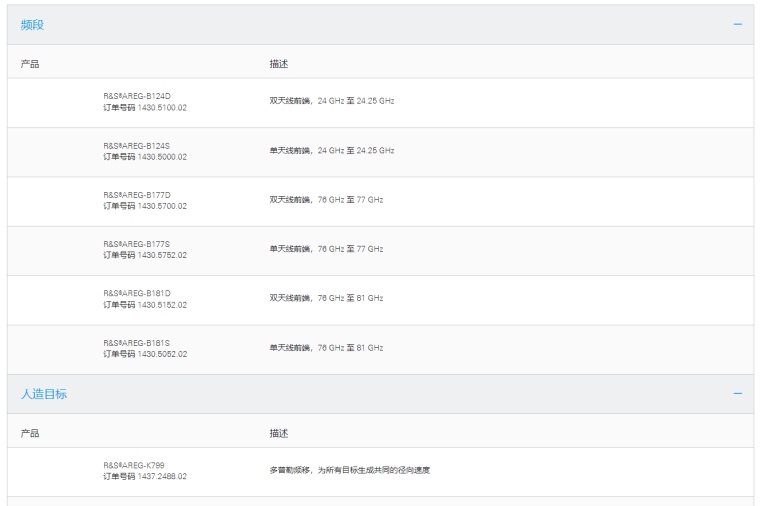Click the 产品 column header under 人造目标

(x=30, y=434)
